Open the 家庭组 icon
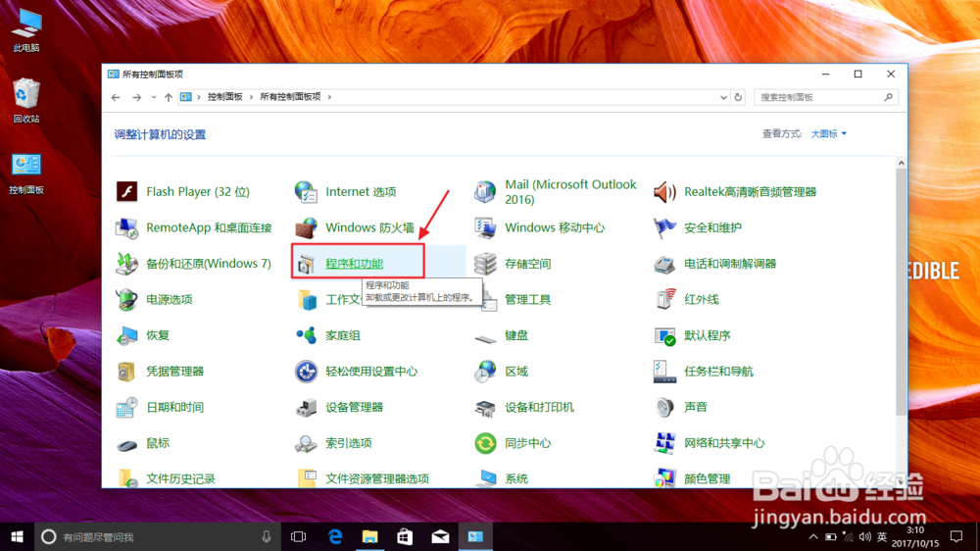The height and width of the screenshot is (551, 980). pos(306,335)
